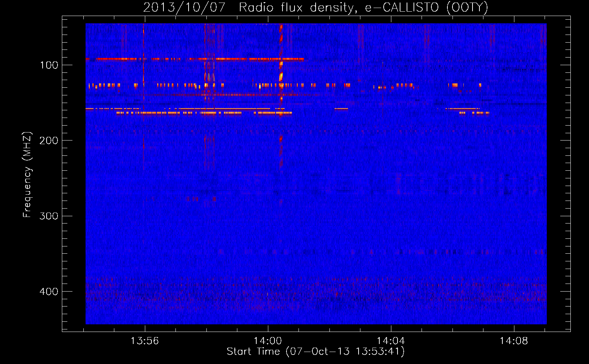The image size is (589, 364).
Task: Click the 'Start Time (07-Oct-13 13:53:41)' axis label
Action: pos(316,352)
